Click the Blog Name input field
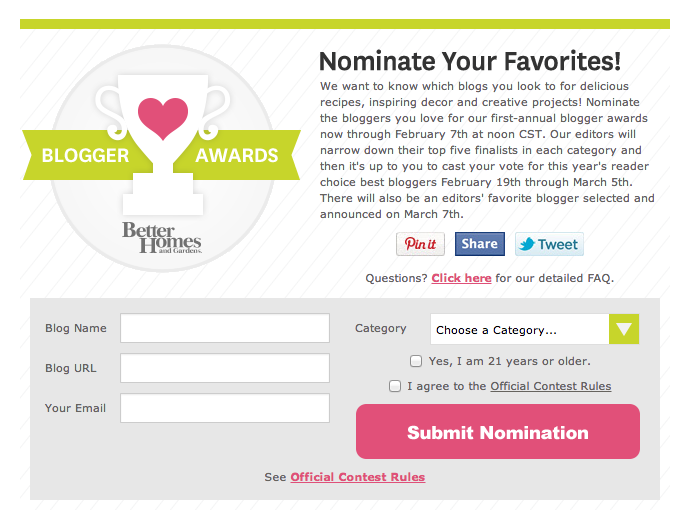 225,328
